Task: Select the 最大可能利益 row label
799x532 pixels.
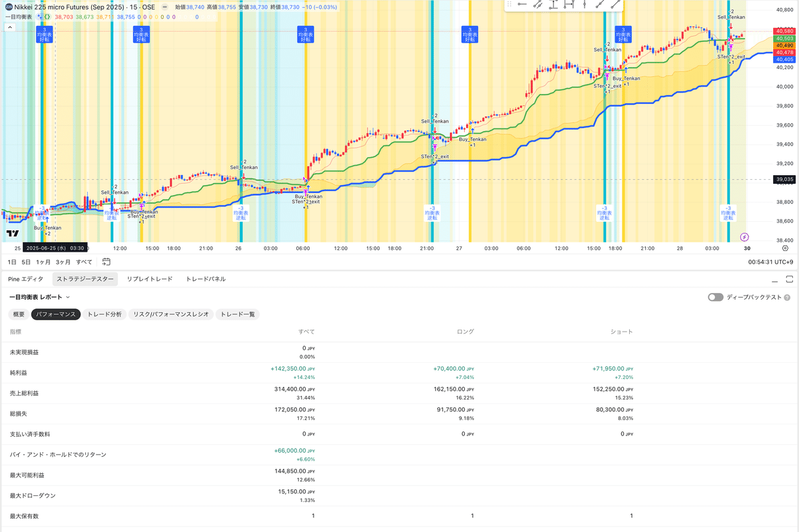Action: pyautogui.click(x=27, y=475)
